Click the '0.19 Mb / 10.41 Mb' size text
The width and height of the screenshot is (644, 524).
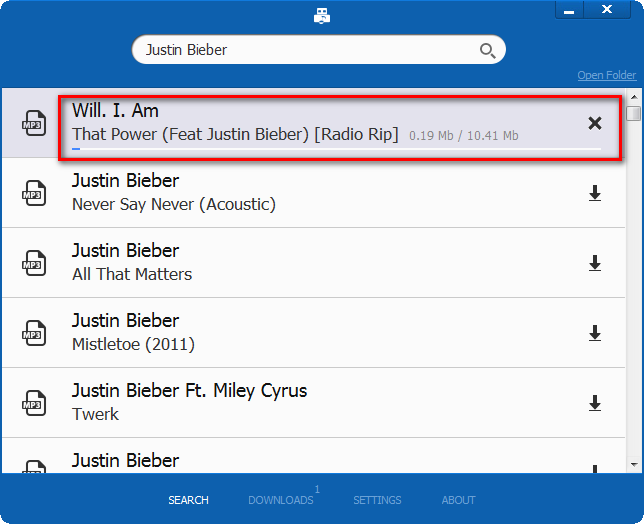464,136
